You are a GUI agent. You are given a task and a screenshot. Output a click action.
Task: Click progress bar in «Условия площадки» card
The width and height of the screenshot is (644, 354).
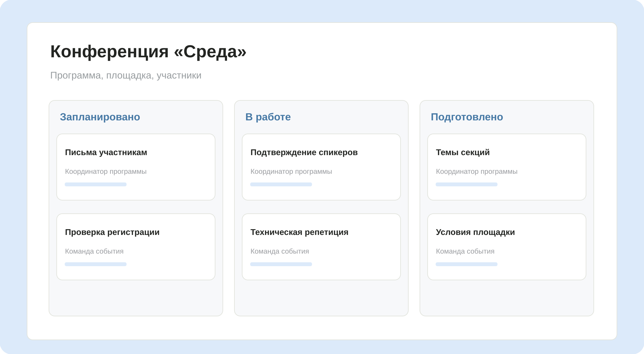(x=467, y=264)
